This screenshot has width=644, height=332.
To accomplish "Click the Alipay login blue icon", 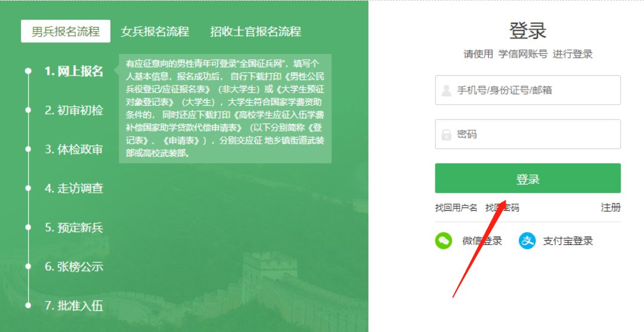I will 527,241.
